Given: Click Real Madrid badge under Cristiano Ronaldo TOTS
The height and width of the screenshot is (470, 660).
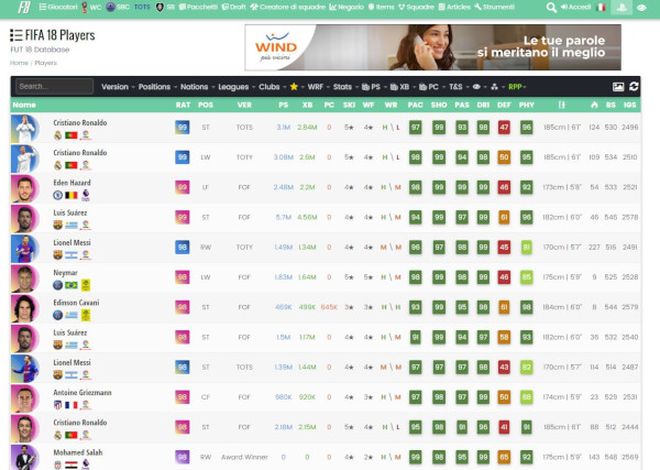Looking at the screenshot, I should coord(58,135).
